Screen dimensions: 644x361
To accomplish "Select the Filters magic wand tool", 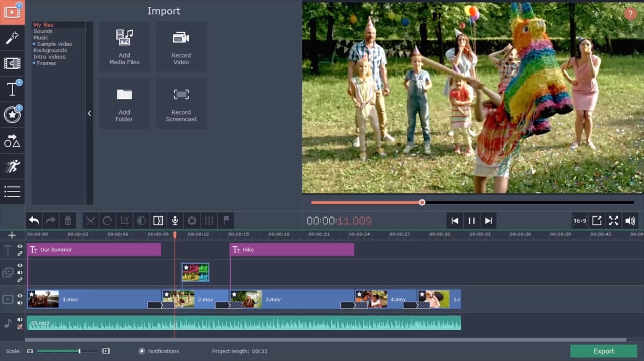I will tap(12, 38).
